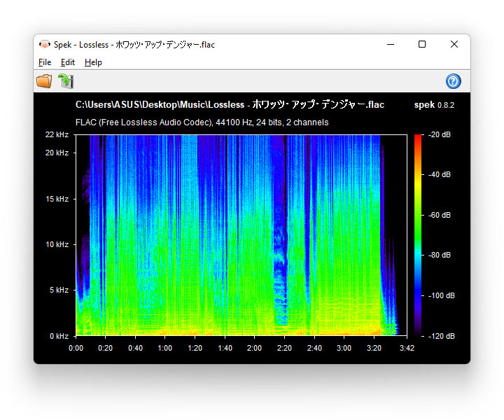The height and width of the screenshot is (420, 504).
Task: Click the Save spectrogram image icon
Action: [x=65, y=81]
